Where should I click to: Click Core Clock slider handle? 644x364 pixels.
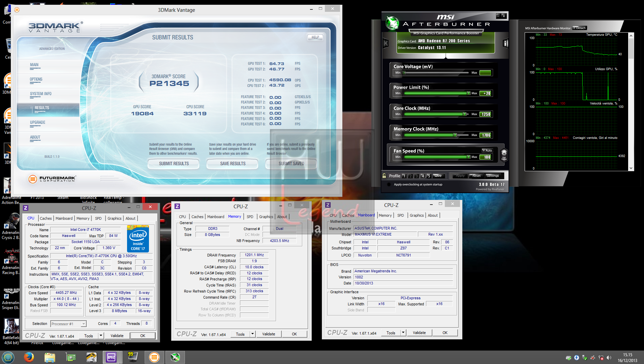click(464, 114)
